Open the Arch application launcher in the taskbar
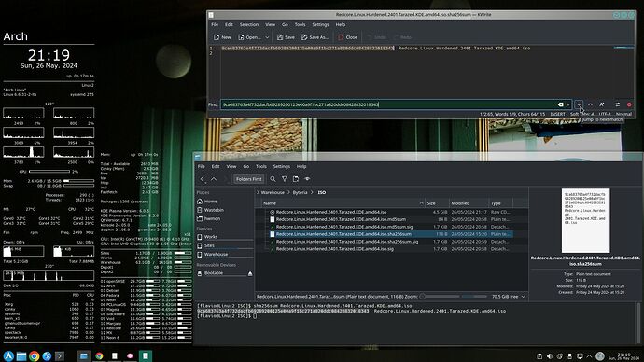The width and height of the screenshot is (644, 362). pos(8,355)
